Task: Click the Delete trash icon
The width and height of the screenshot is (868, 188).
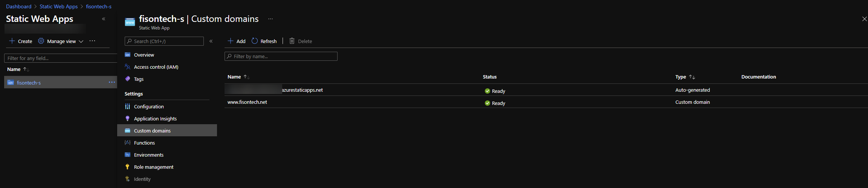Action: click(292, 41)
